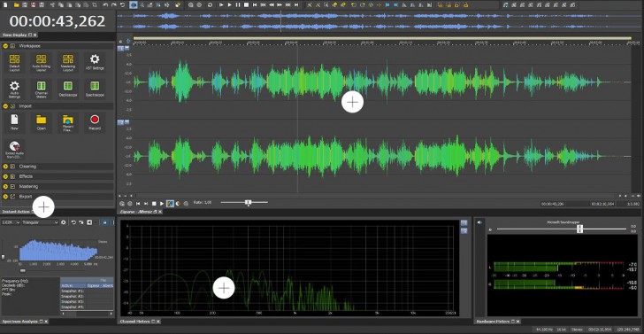Open Recent Files icon under Import
The image size is (644, 334).
click(x=68, y=123)
